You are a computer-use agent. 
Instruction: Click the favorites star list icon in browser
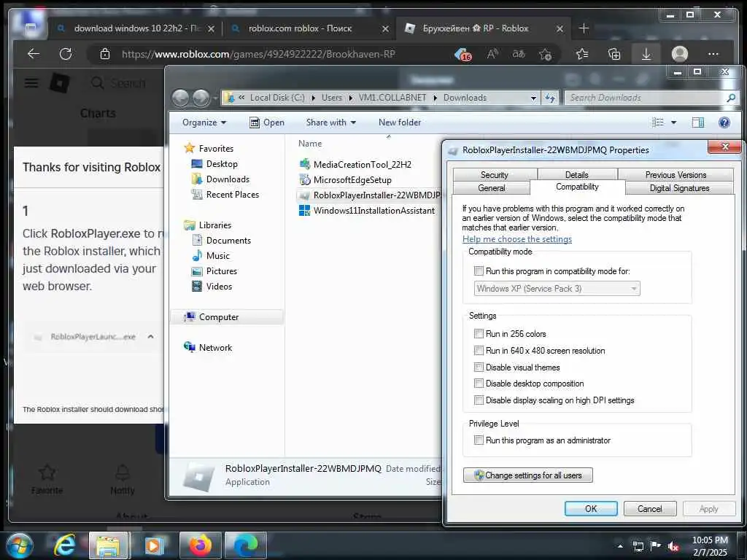click(582, 54)
